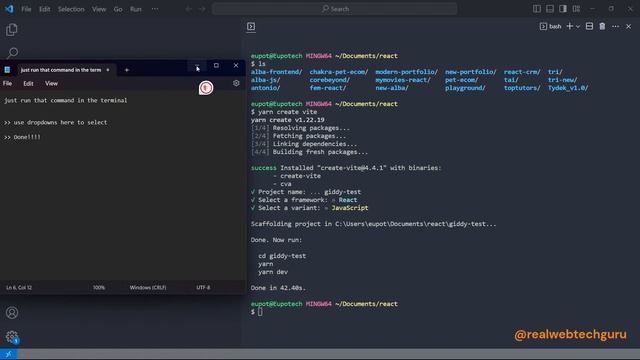This screenshot has height=360, width=640.
Task: Kill the terminal with the trash icon
Action: 602,27
